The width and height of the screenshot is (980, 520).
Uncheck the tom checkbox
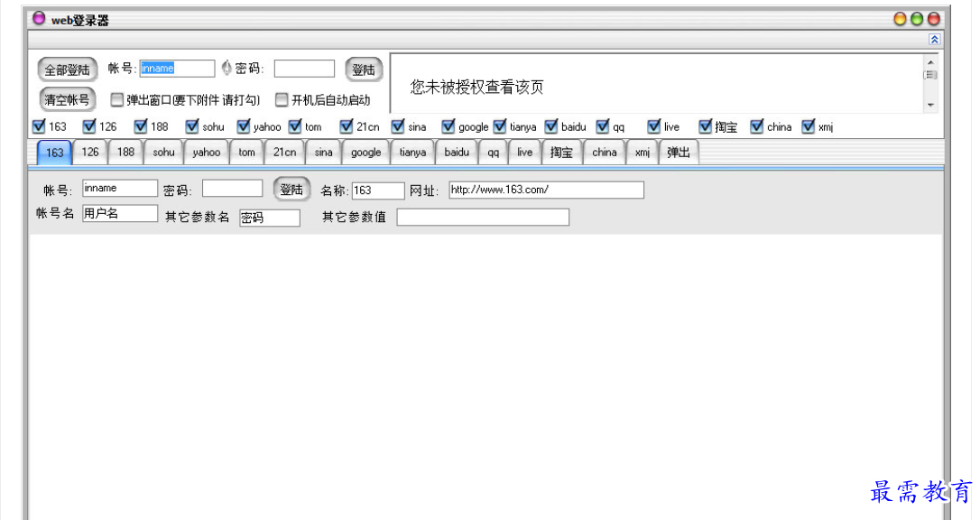[x=294, y=126]
